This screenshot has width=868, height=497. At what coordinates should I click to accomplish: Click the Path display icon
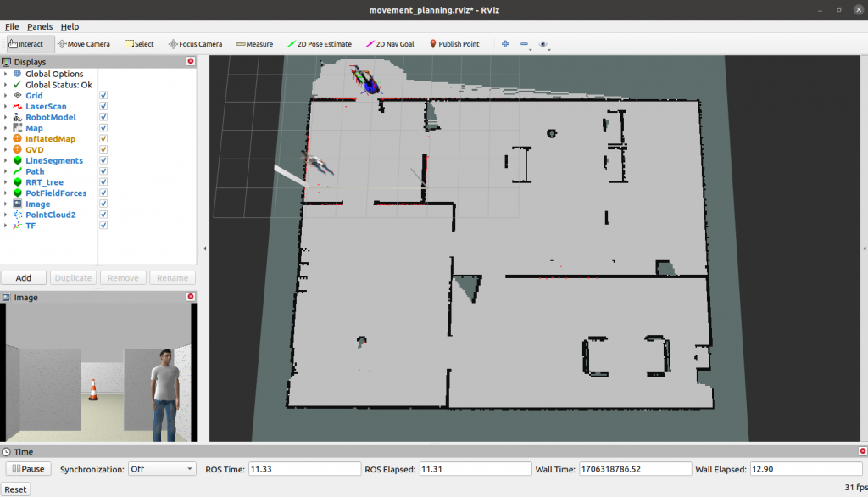17,171
